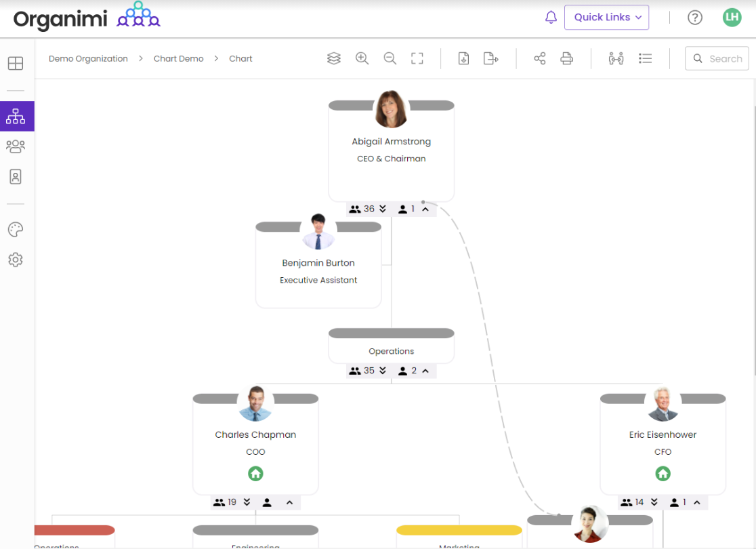756x549 pixels.
Task: Collapse Abigail Armstrong's direct reports
Action: 425,209
